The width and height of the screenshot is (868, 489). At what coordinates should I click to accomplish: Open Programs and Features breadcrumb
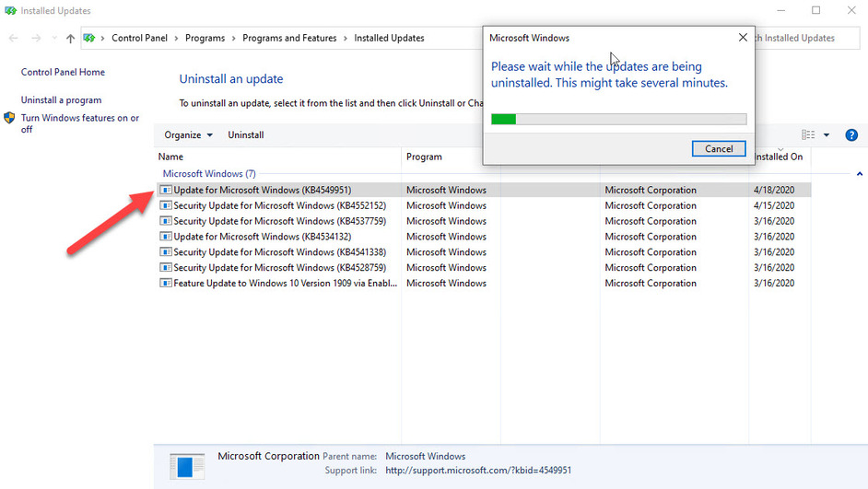pos(289,38)
